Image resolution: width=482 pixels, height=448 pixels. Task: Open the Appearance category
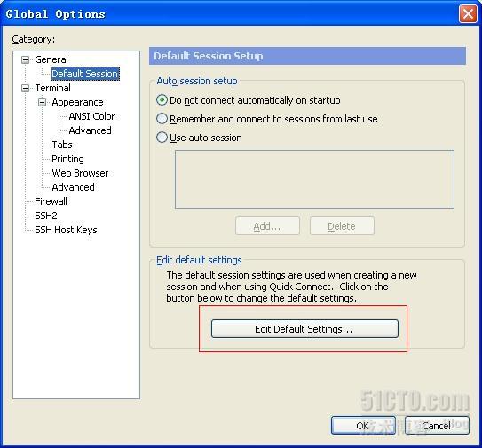(x=77, y=102)
